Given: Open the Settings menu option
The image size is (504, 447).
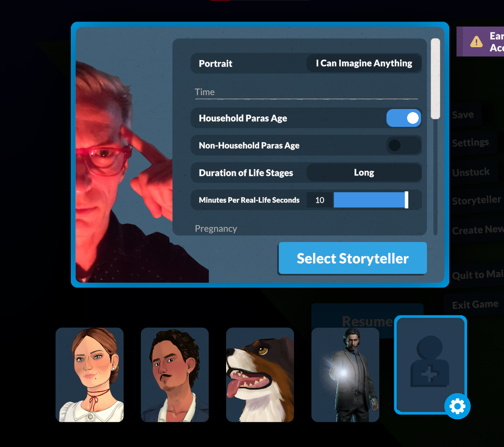Looking at the screenshot, I should point(470,143).
